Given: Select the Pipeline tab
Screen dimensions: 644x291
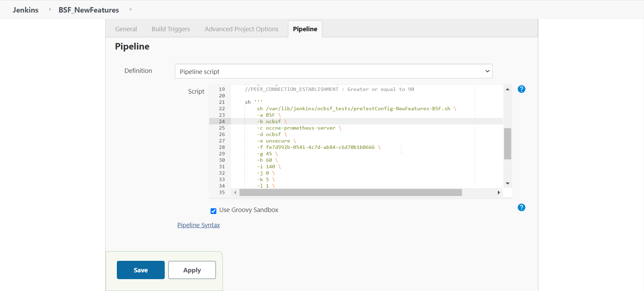Looking at the screenshot, I should [305, 29].
